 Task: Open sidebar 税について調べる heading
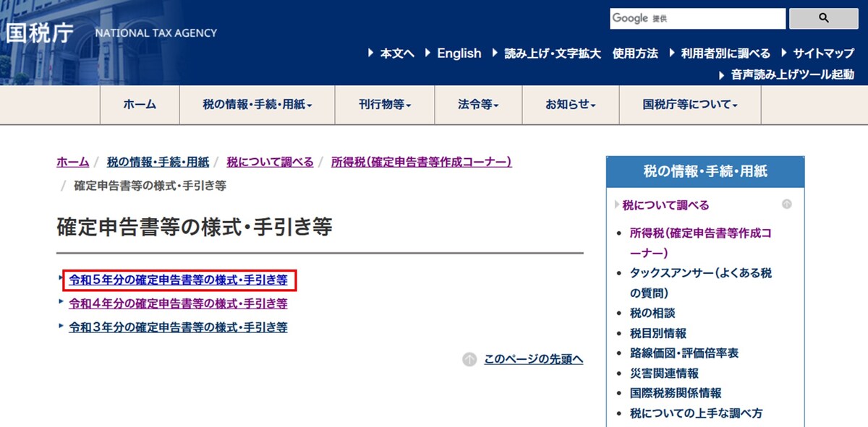pos(665,205)
